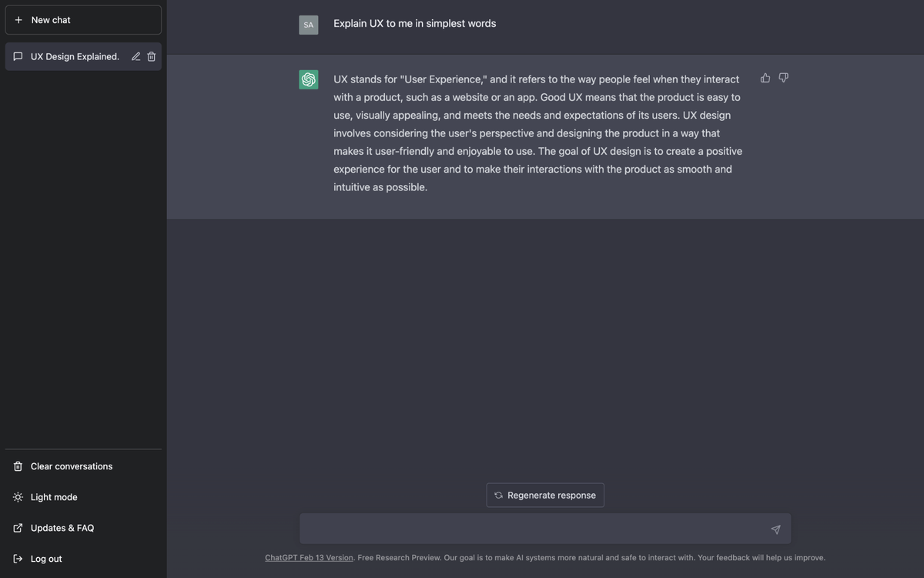The width and height of the screenshot is (924, 578).
Task: Click the ChatGPT logo avatar in response
Action: click(309, 79)
